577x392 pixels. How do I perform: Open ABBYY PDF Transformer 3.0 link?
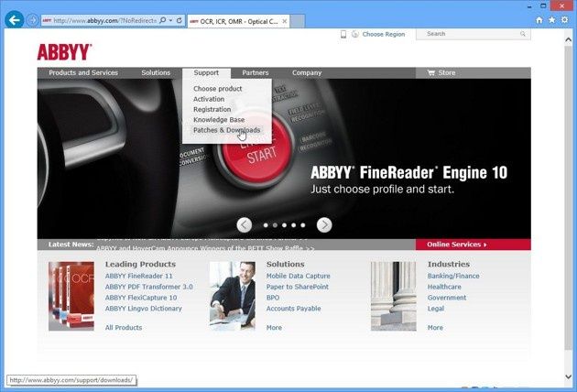(x=149, y=287)
